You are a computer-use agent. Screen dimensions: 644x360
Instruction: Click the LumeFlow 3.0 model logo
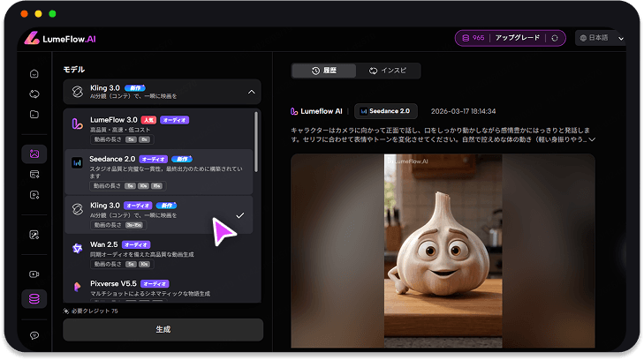77,124
